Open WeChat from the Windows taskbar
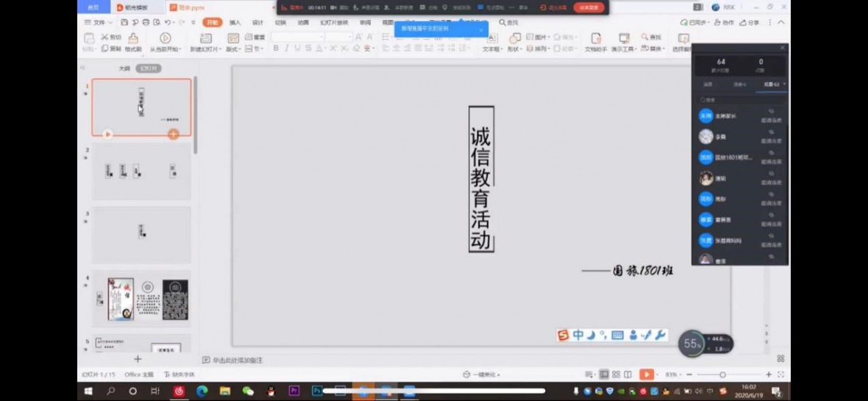The height and width of the screenshot is (401, 868). click(248, 391)
